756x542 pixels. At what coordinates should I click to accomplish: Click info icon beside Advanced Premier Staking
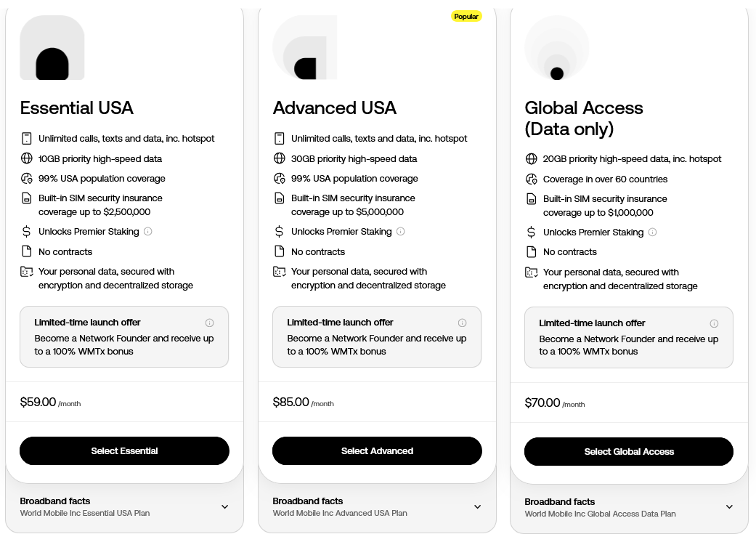pos(401,232)
